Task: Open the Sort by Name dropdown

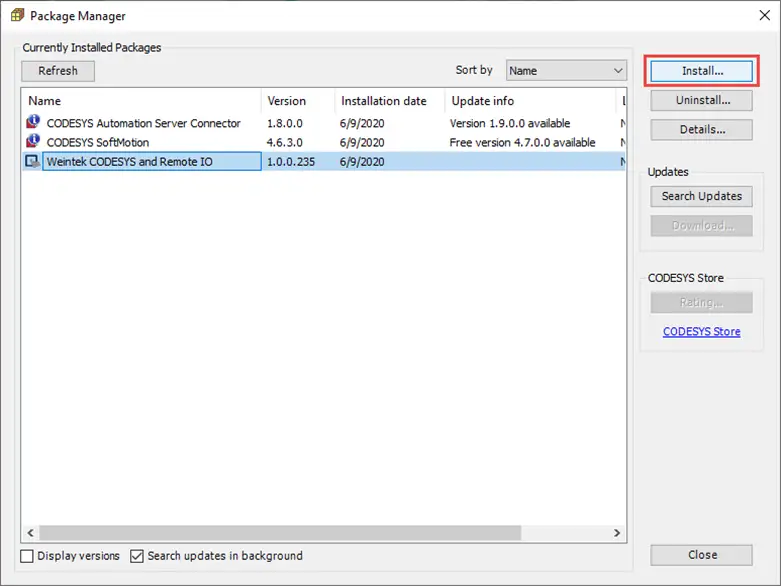Action: pyautogui.click(x=566, y=71)
